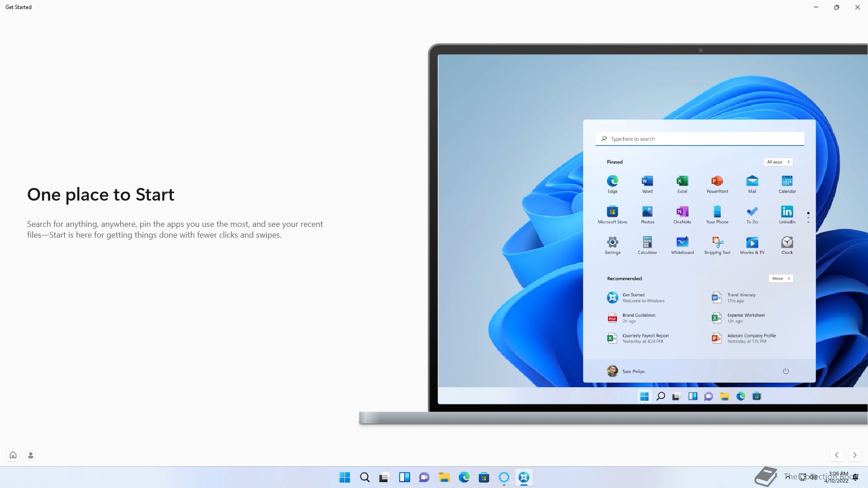Expand the hidden system tray icons

pos(788,477)
